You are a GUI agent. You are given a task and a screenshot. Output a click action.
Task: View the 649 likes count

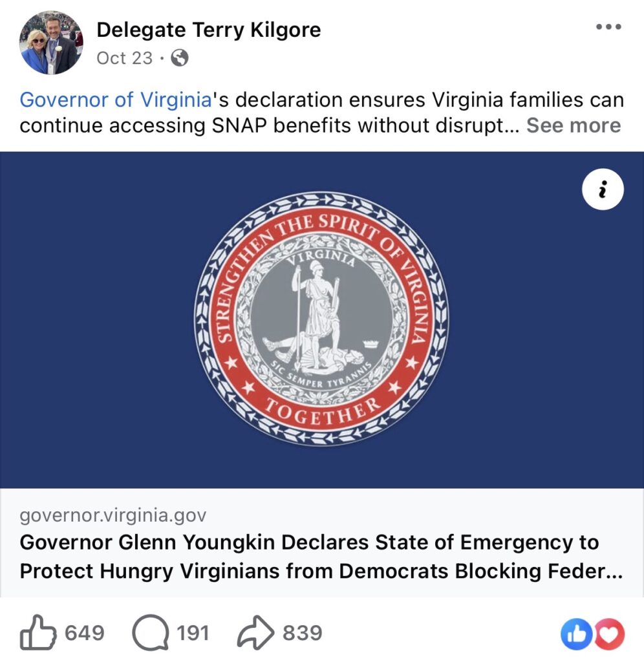[x=84, y=632]
